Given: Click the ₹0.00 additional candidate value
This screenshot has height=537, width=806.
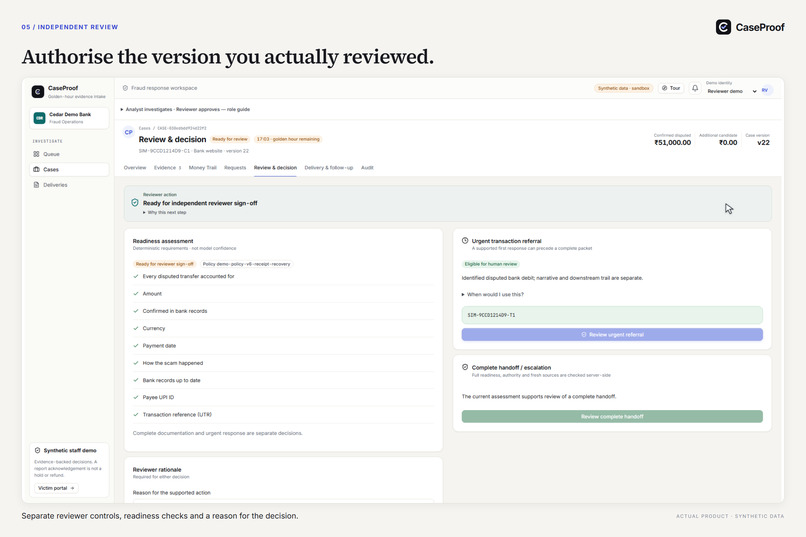Looking at the screenshot, I should [728, 143].
